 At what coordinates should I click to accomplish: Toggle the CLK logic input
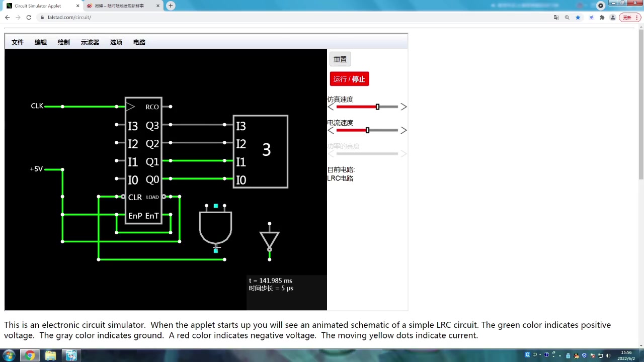37,106
